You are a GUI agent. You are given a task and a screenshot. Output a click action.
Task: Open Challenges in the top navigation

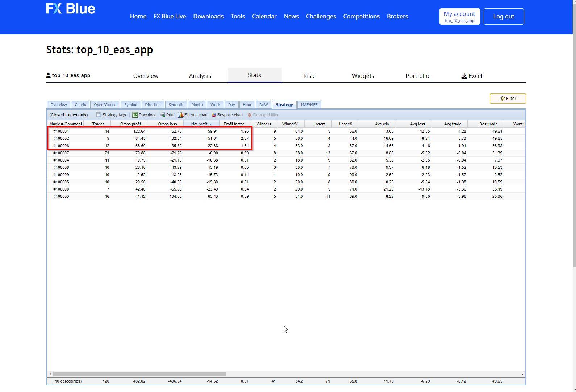pos(321,16)
